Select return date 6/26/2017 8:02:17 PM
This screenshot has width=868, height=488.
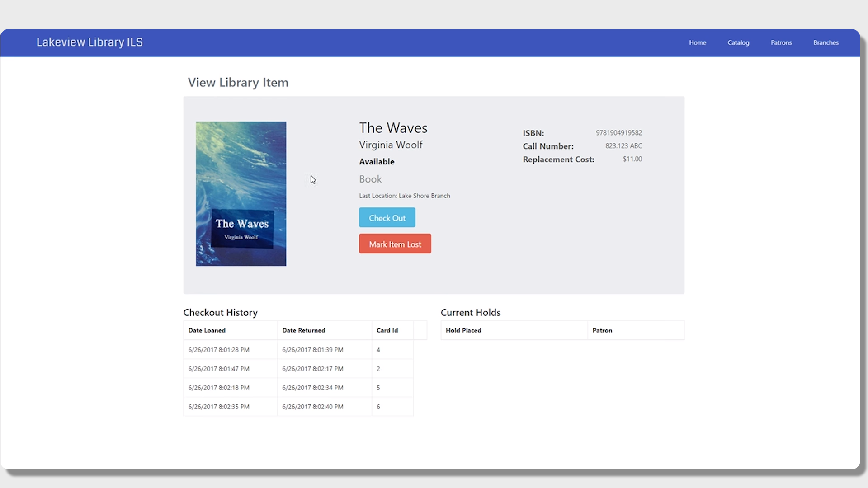point(313,369)
